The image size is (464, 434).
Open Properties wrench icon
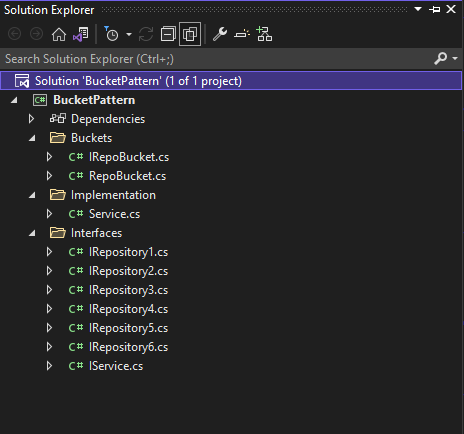pos(220,34)
